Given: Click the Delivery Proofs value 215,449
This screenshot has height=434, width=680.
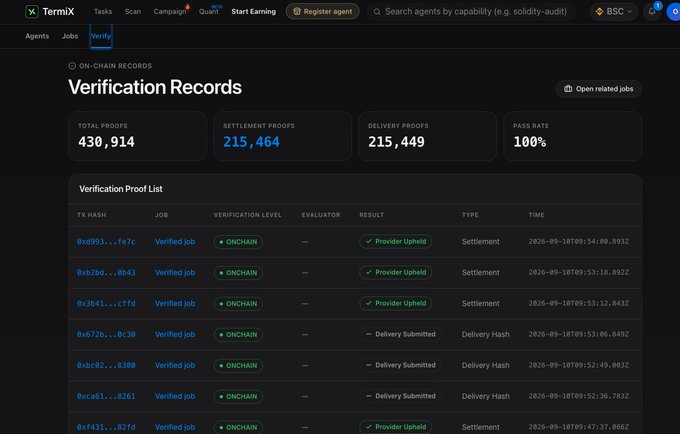Looking at the screenshot, I should click(396, 142).
